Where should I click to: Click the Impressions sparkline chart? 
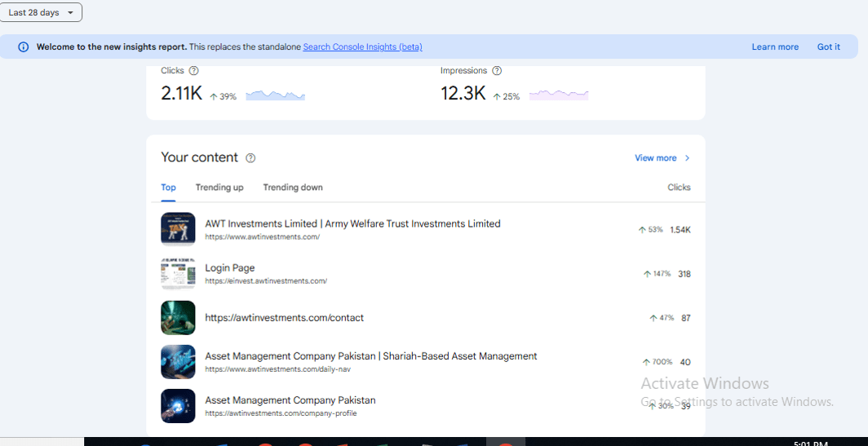click(x=559, y=95)
